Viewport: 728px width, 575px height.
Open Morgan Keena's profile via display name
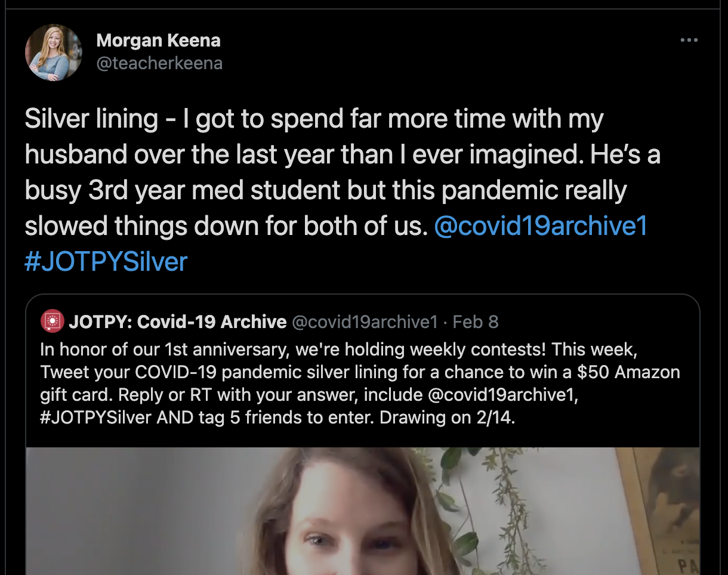tap(158, 41)
